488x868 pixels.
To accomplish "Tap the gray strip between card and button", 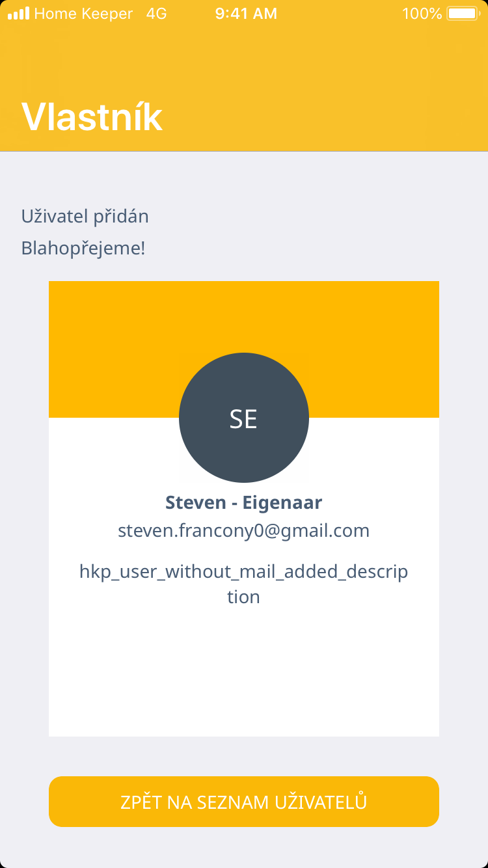I will click(x=244, y=756).
